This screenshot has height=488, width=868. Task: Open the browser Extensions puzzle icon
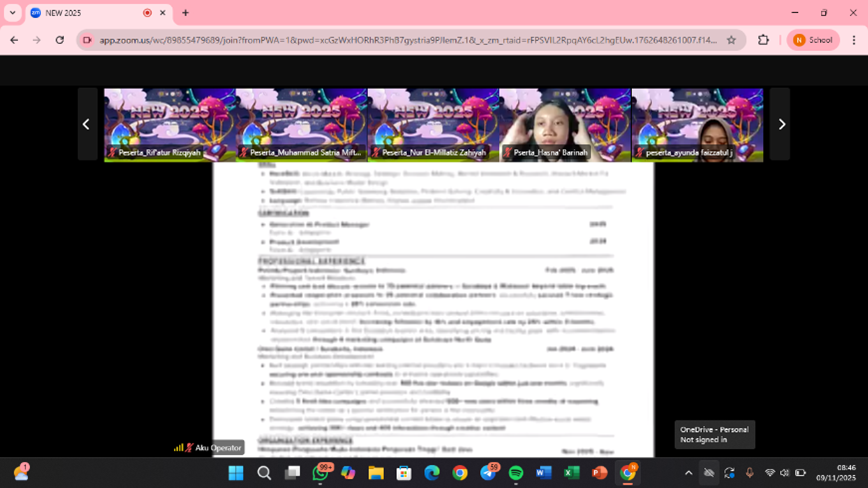click(763, 40)
